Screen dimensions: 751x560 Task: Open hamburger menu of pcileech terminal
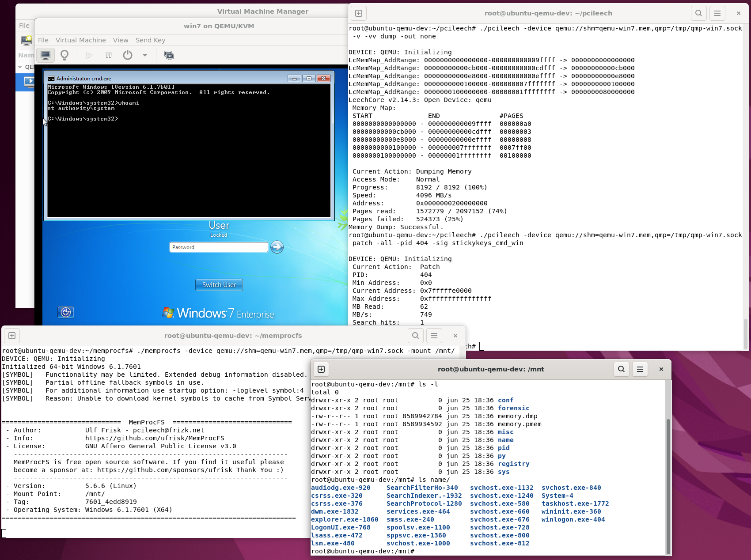[717, 13]
